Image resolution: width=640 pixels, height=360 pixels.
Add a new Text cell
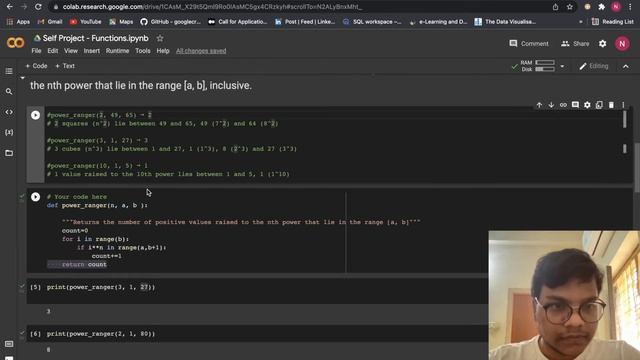click(x=65, y=66)
